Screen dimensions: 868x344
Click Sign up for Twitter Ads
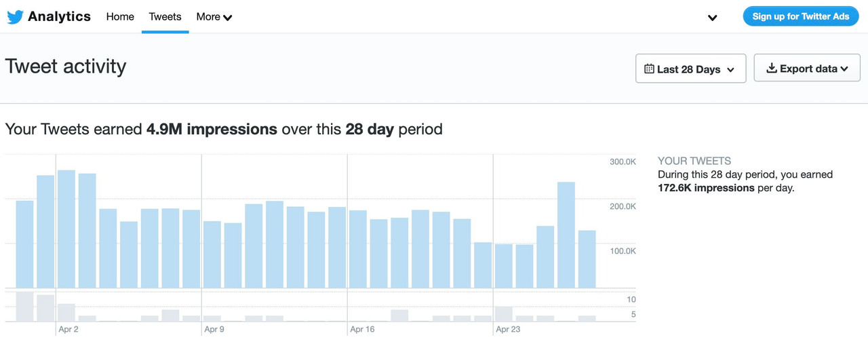800,16
